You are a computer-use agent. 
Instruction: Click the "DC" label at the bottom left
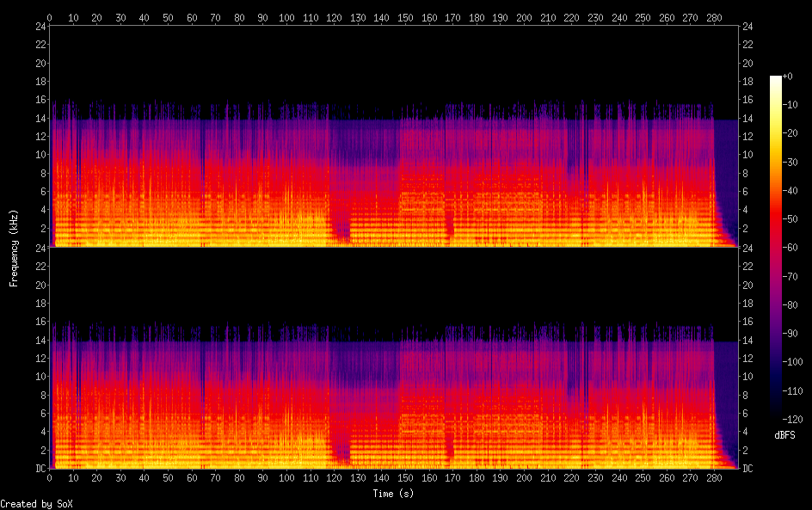coord(40,469)
